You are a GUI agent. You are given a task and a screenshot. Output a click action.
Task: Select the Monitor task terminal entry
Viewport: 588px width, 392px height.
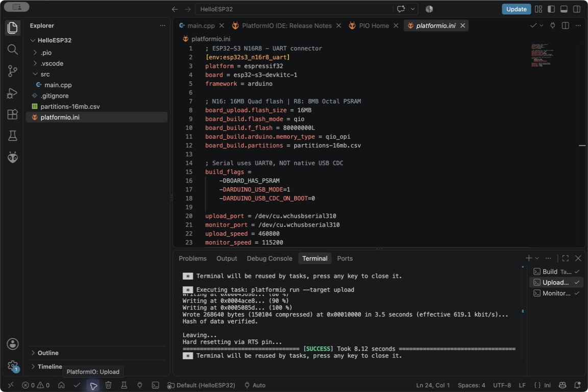coord(556,293)
